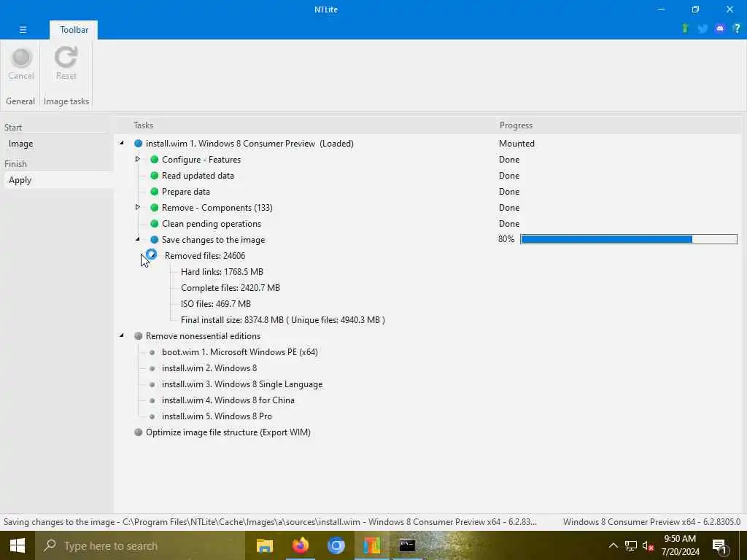Click gray dot for Optimize image file structure
The width and height of the screenshot is (747, 560).
coord(138,432)
